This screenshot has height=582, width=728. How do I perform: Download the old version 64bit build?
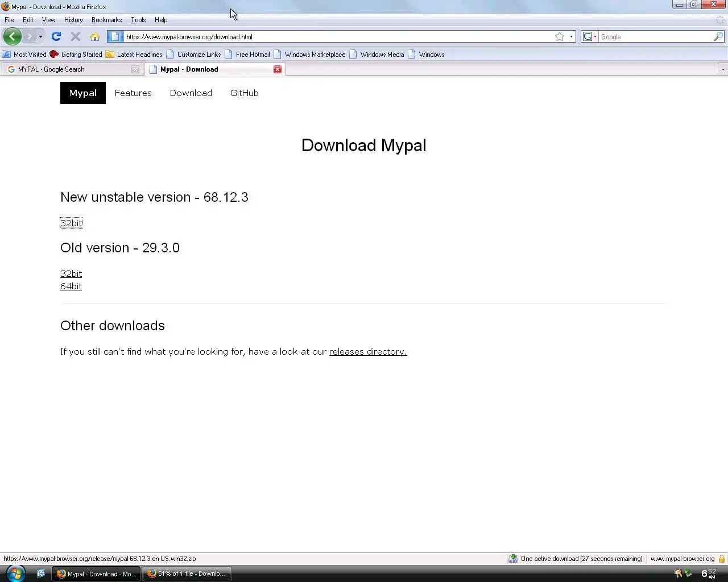coord(71,286)
